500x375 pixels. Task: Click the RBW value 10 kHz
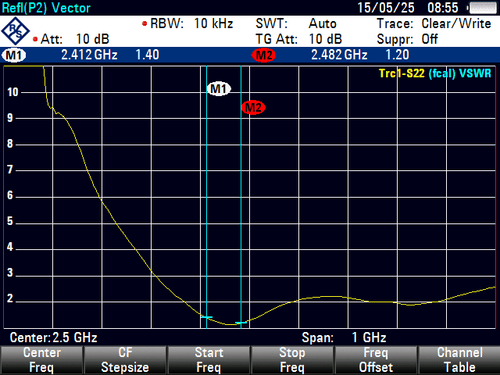[213, 24]
